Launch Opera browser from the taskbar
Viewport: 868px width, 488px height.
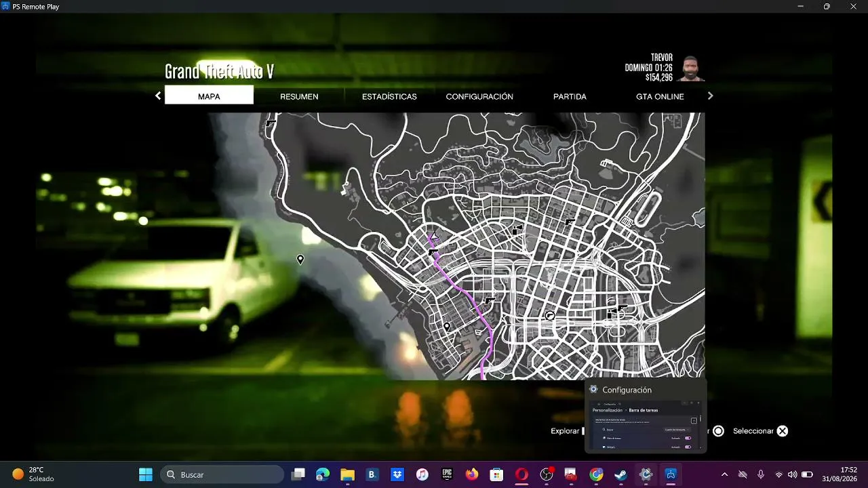click(521, 474)
